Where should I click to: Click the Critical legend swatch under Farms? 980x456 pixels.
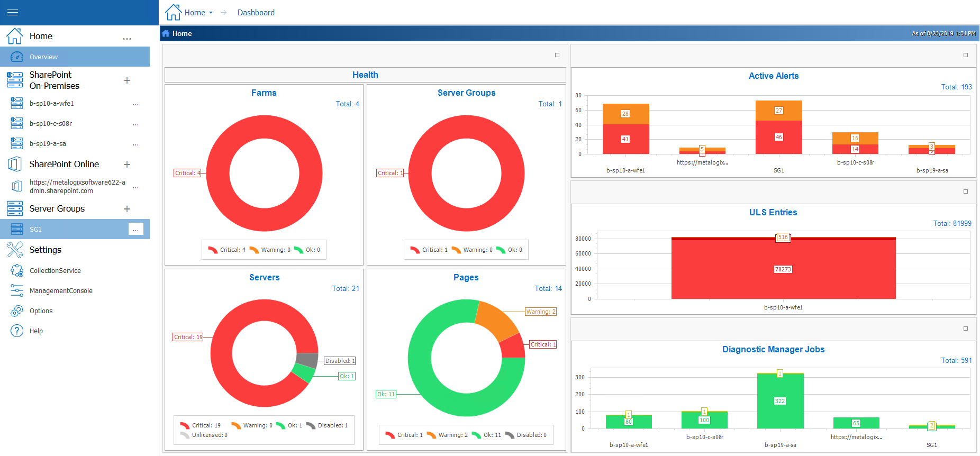point(213,250)
